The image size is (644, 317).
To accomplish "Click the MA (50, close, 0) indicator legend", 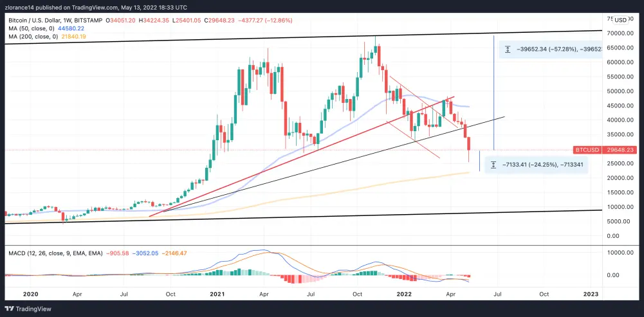I will (x=30, y=28).
